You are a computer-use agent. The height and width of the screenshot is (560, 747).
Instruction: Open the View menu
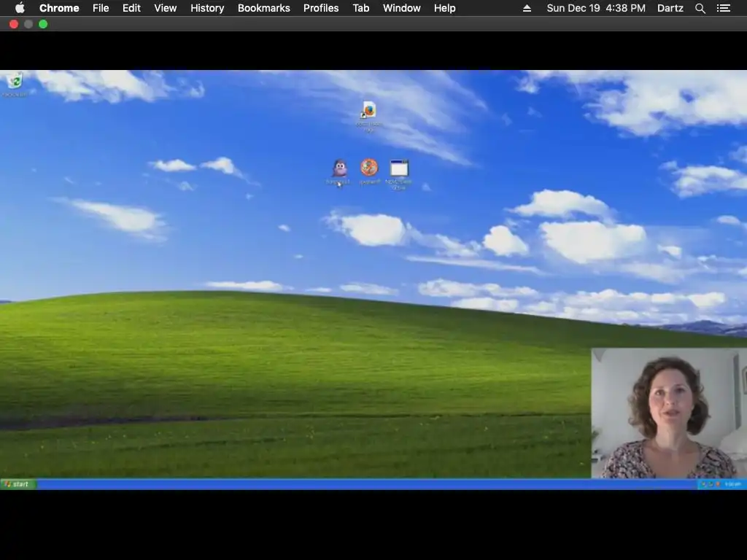(x=166, y=8)
